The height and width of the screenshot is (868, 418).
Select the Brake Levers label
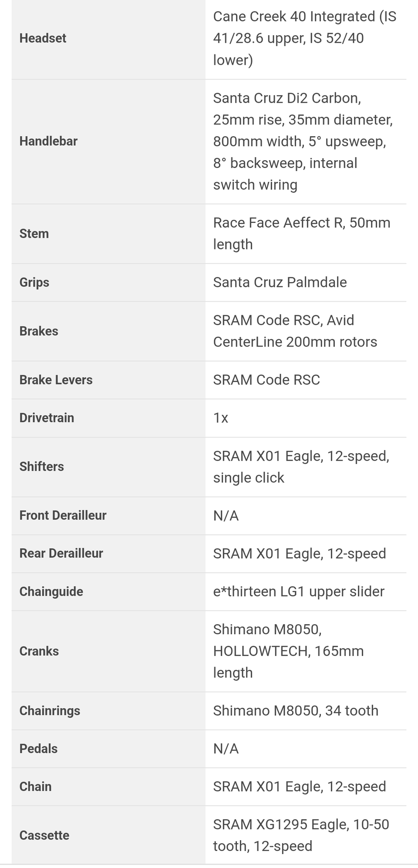coord(56,380)
